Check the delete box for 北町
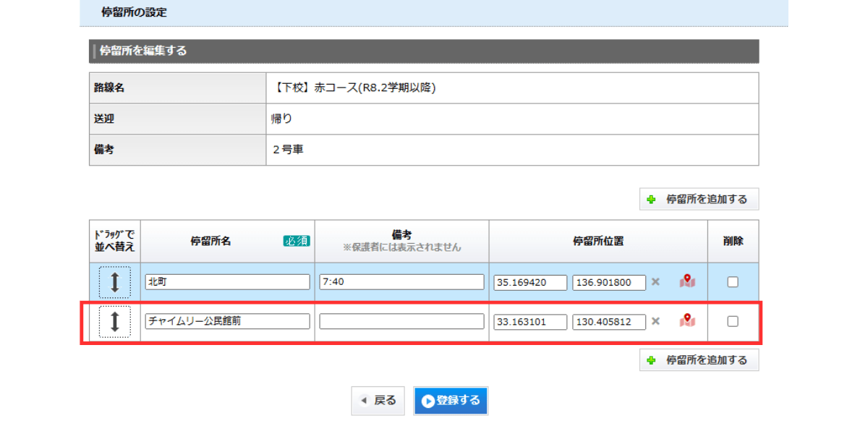 click(733, 282)
